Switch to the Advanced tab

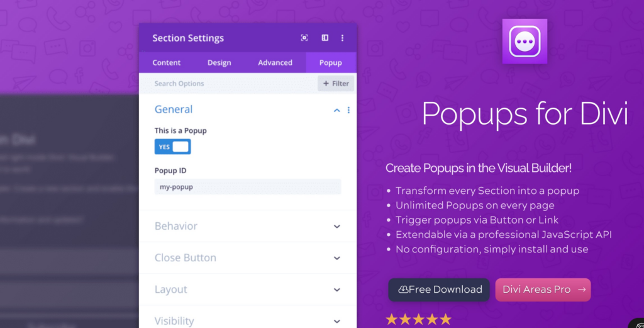pos(275,62)
